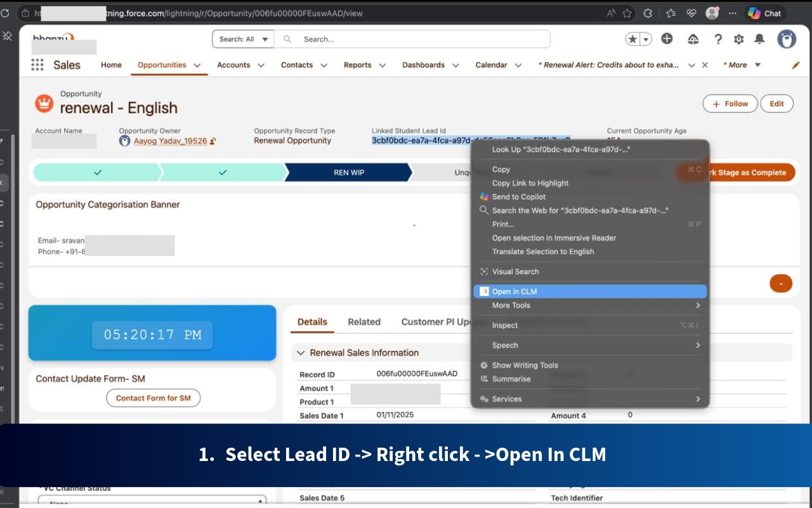This screenshot has height=508, width=812.
Task: Click the browser essentials heart icon
Action: (691, 13)
